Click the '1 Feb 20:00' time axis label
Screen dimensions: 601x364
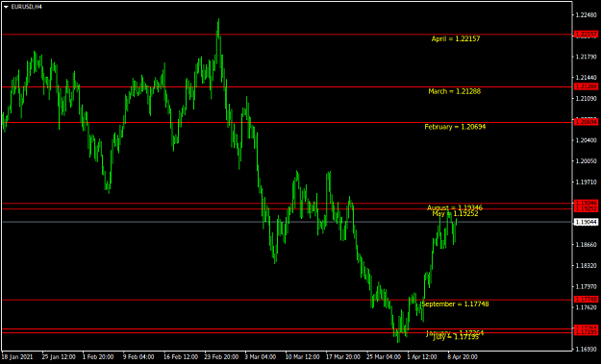98,357
